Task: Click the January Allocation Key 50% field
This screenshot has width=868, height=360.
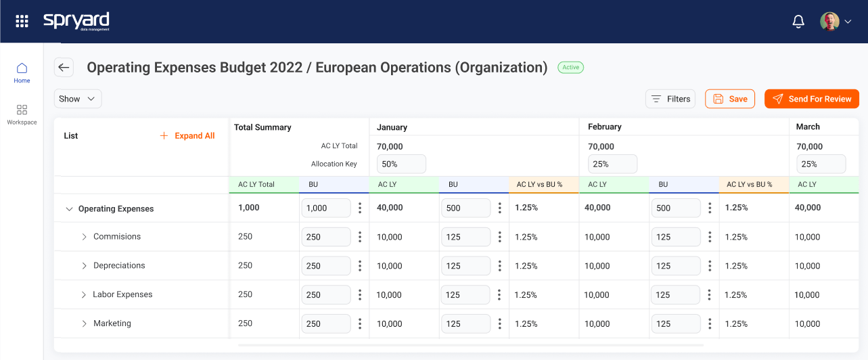Action: pyautogui.click(x=401, y=164)
